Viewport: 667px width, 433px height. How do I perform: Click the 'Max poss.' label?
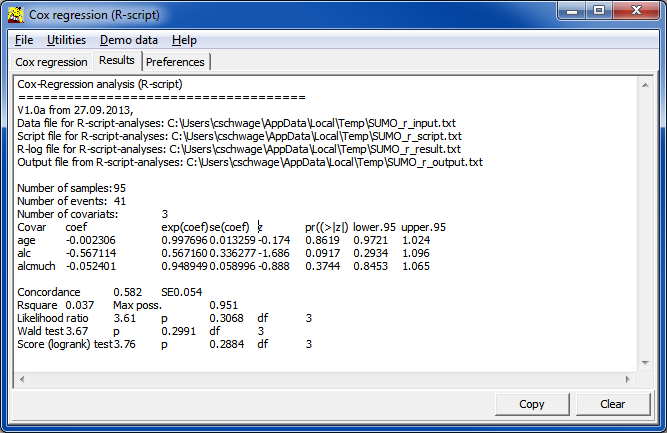[137, 305]
